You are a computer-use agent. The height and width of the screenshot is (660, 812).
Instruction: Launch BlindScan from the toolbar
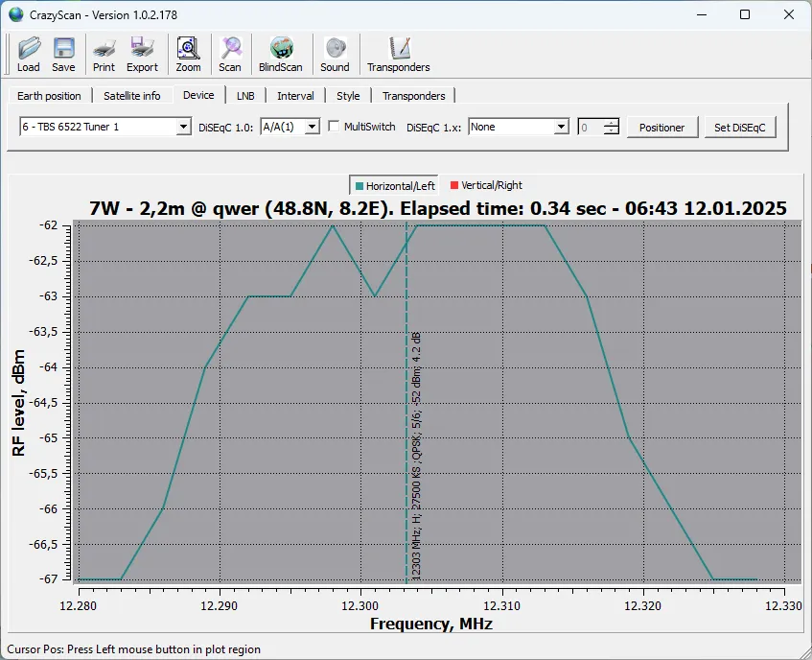tap(280, 54)
